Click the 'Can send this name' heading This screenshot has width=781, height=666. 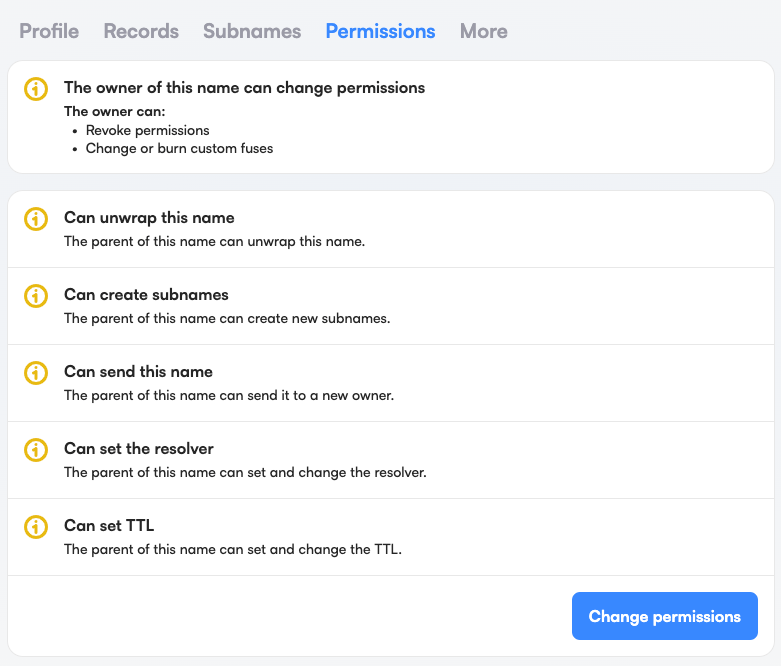[x=138, y=372]
